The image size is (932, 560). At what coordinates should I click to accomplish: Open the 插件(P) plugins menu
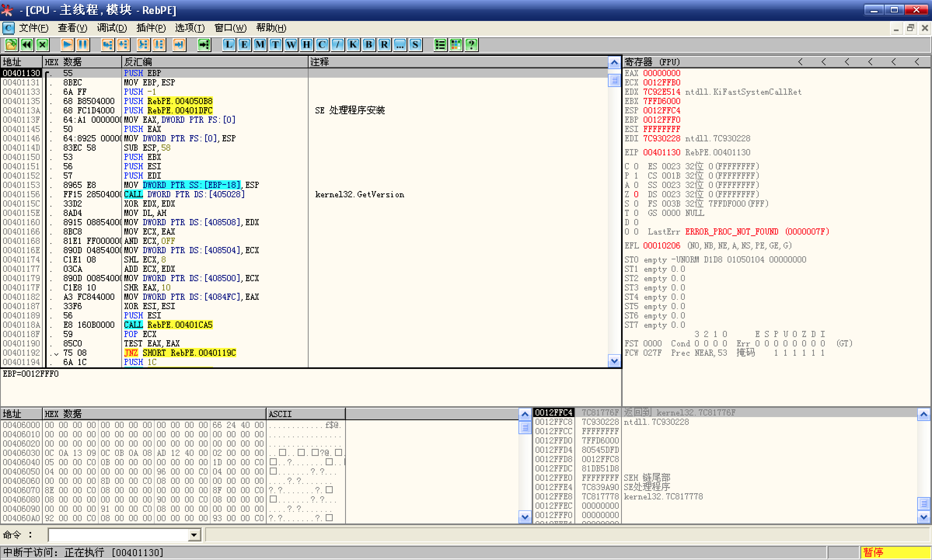(151, 28)
